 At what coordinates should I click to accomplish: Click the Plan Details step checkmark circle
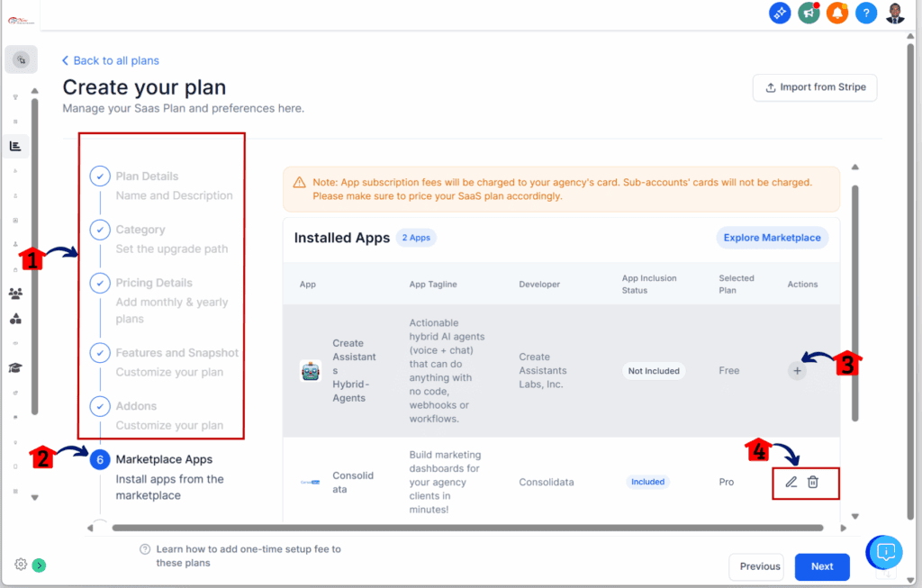point(100,176)
